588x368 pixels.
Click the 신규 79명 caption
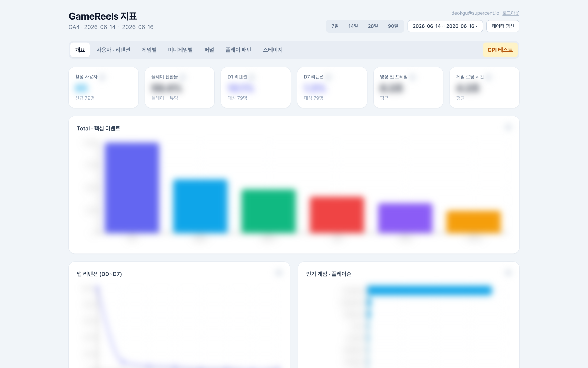[85, 98]
